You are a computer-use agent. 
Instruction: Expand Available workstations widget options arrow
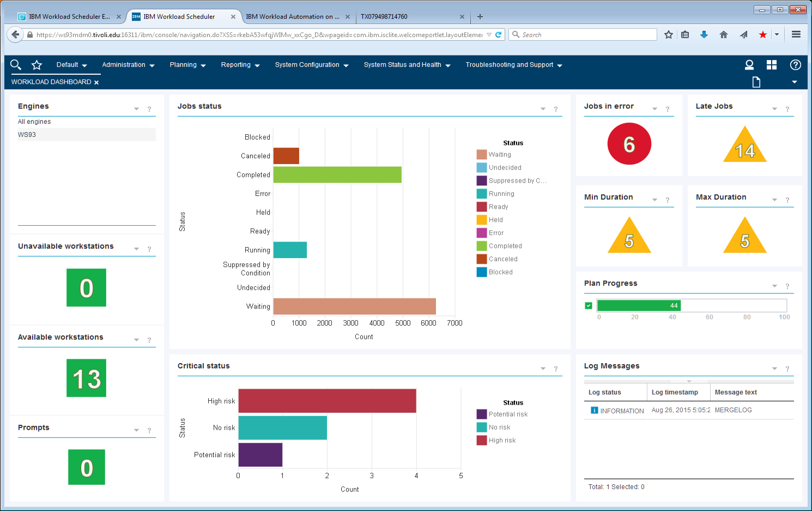click(136, 340)
